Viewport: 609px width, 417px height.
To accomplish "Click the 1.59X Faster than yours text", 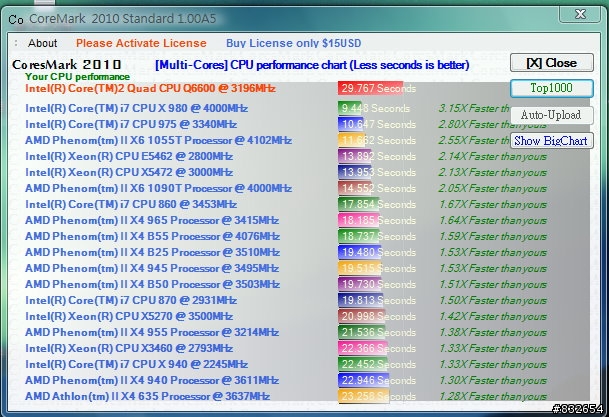I will 493,236.
